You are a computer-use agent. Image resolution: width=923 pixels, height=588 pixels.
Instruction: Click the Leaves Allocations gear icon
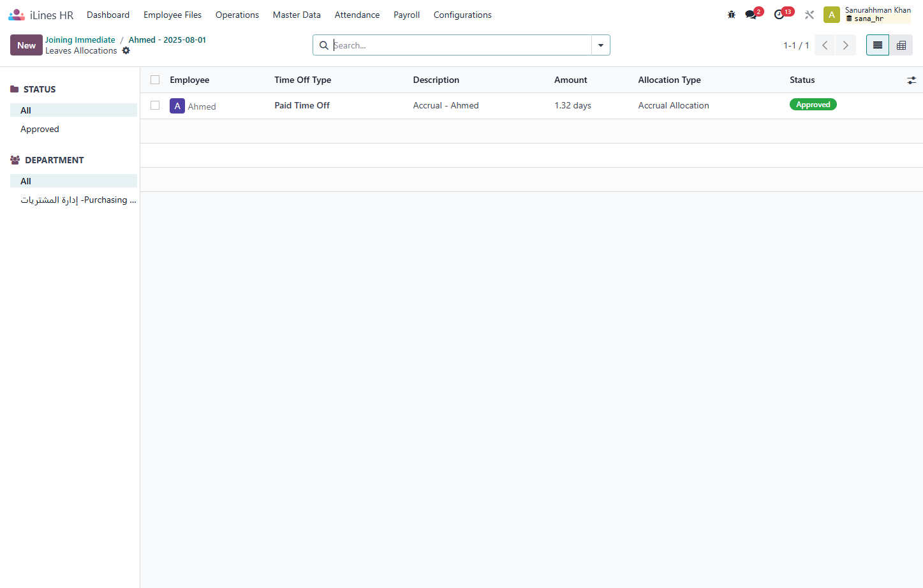pyautogui.click(x=126, y=50)
